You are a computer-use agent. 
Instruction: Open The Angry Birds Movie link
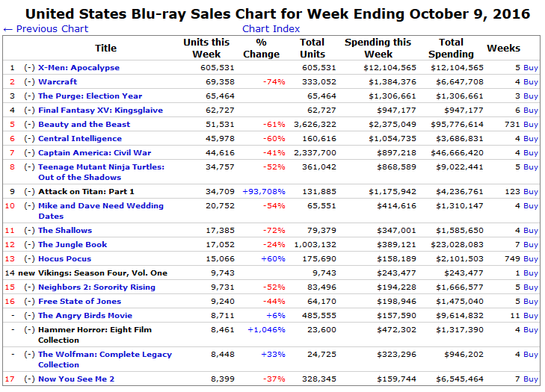point(84,316)
